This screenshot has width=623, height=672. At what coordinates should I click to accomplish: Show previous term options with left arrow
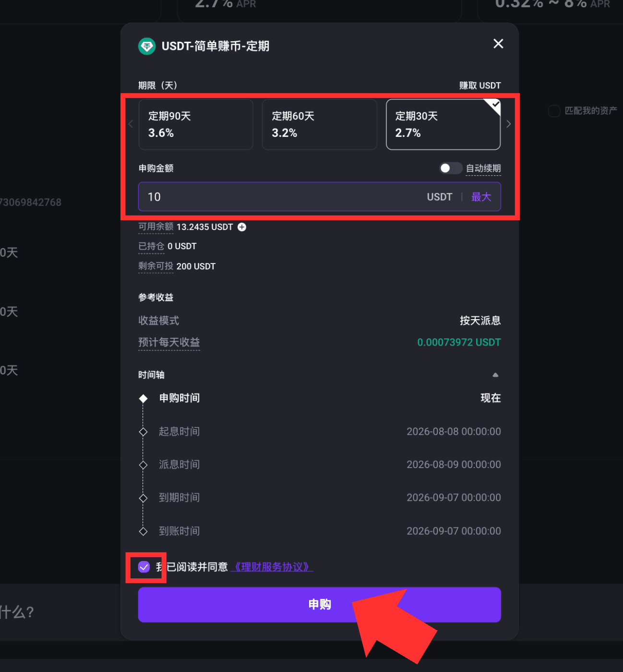131,124
